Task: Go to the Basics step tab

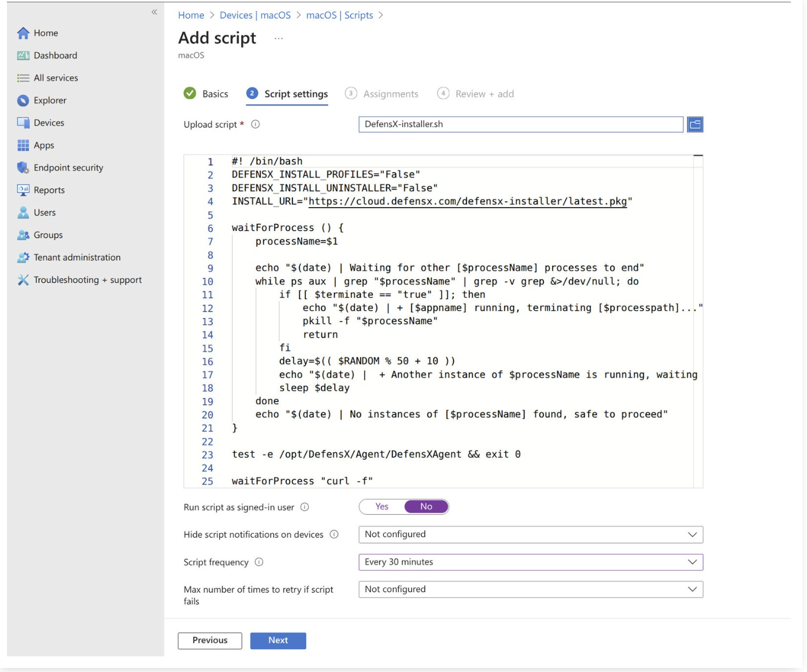Action: 206,94
